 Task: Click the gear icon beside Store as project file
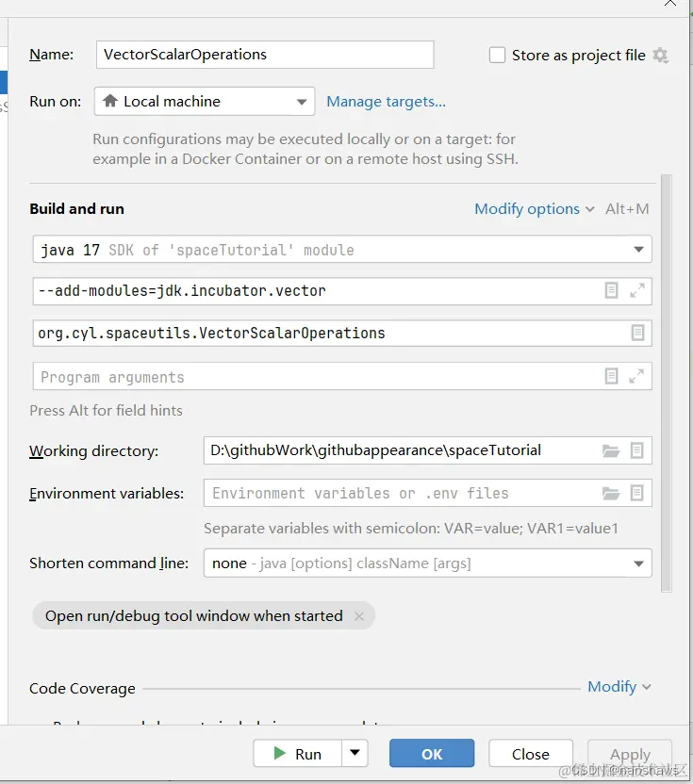pyautogui.click(x=661, y=55)
